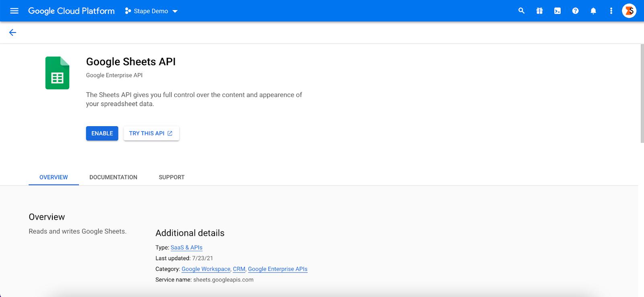
Task: Open the gift free trial icon
Action: coord(539,11)
